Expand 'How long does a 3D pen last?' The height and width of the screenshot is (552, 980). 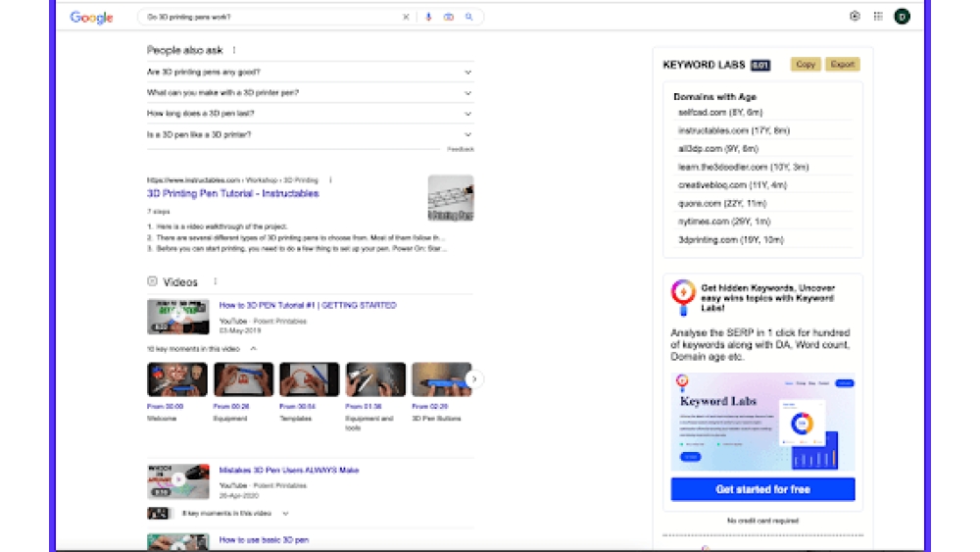tap(310, 113)
